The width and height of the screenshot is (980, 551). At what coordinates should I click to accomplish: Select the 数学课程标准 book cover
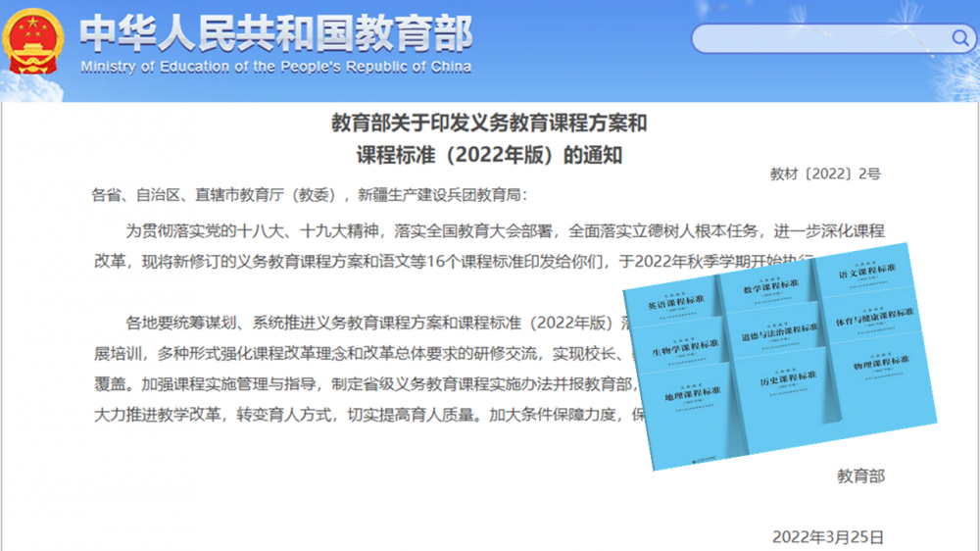pos(771,288)
